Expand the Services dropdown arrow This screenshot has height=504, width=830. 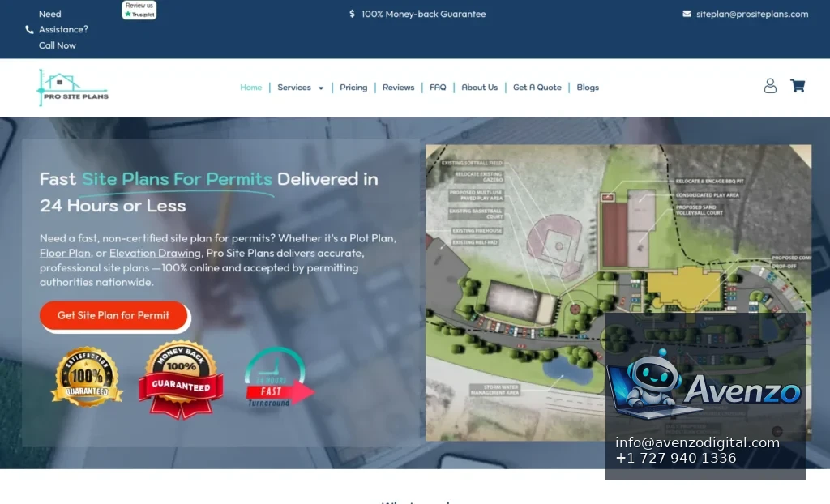321,88
